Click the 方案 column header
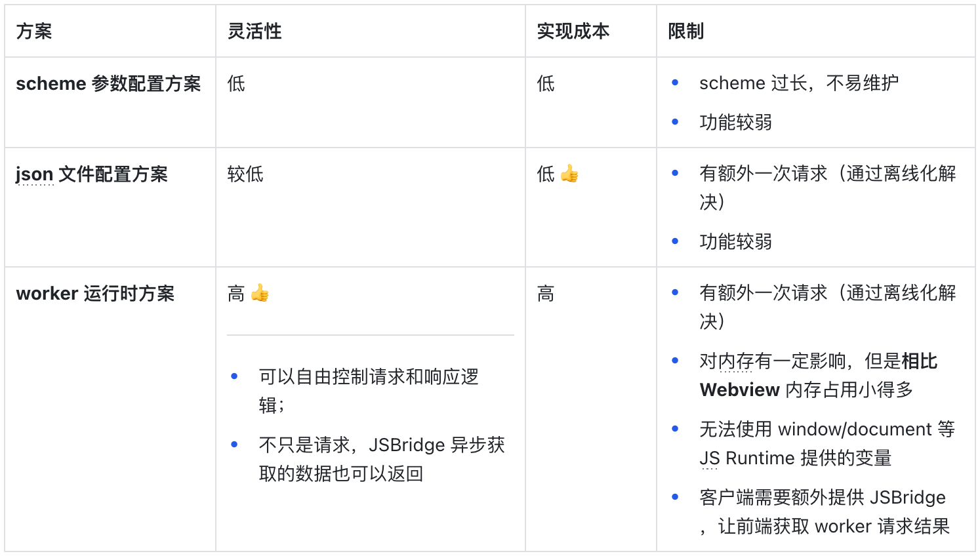Image resolution: width=980 pixels, height=560 pixels. [x=34, y=31]
